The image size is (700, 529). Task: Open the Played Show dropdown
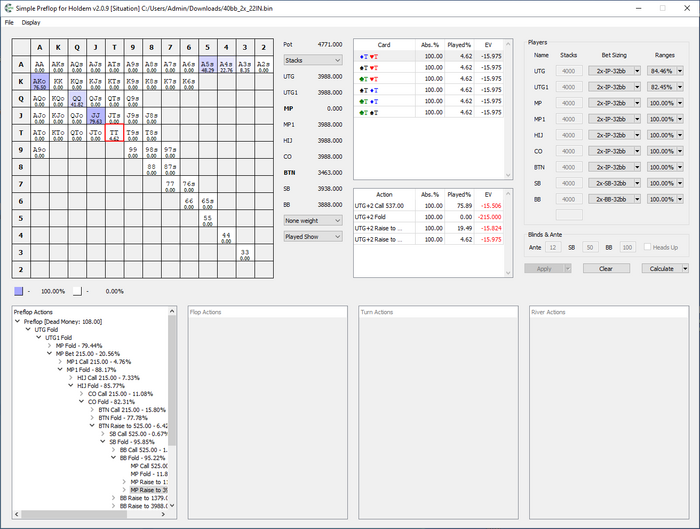coord(313,237)
